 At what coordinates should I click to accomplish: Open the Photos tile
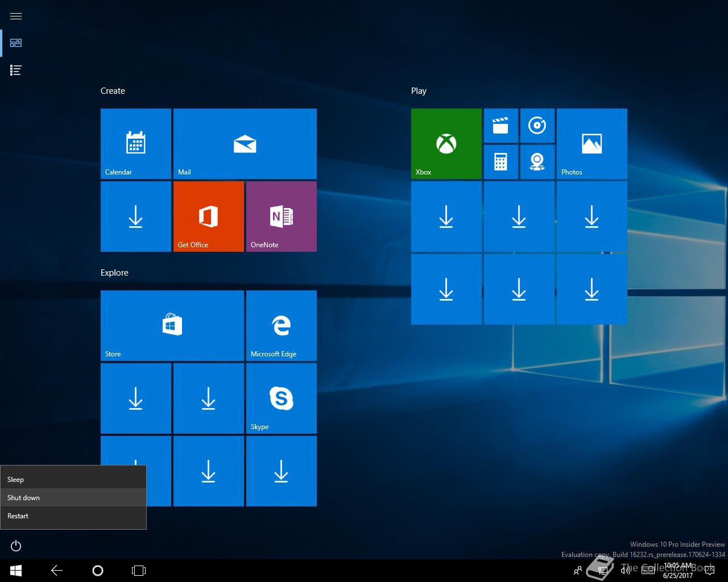(592, 144)
